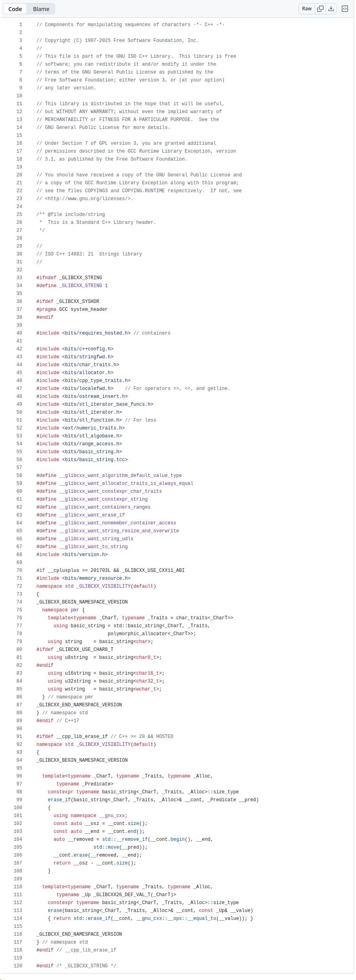Select line number 70

(x=19, y=570)
